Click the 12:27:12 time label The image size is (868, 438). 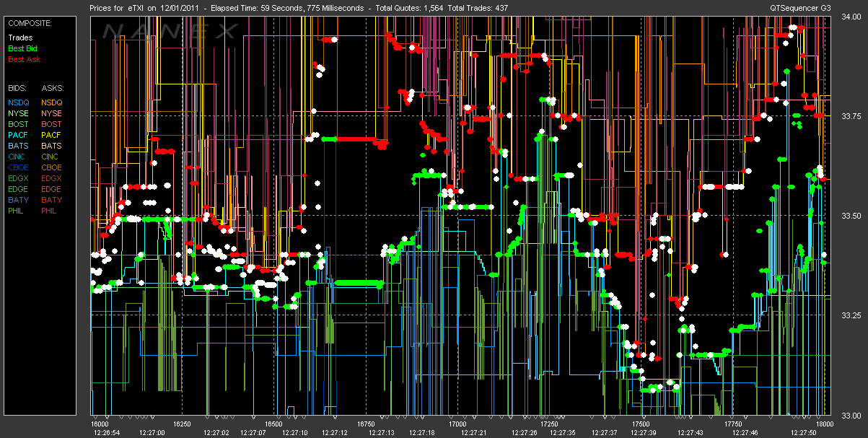(x=336, y=432)
